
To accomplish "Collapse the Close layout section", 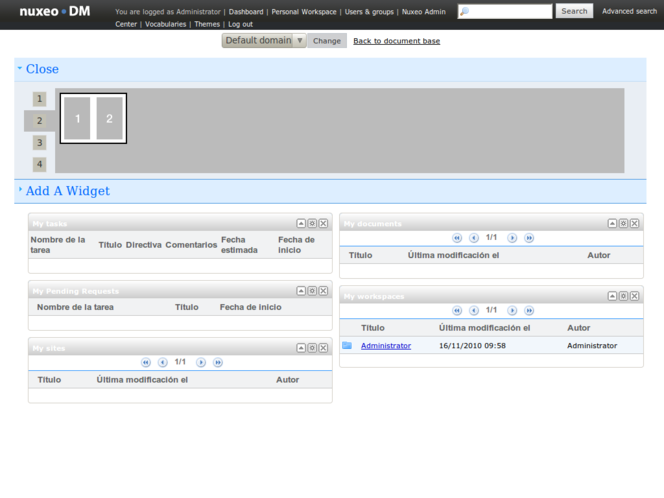I will click(x=42, y=69).
